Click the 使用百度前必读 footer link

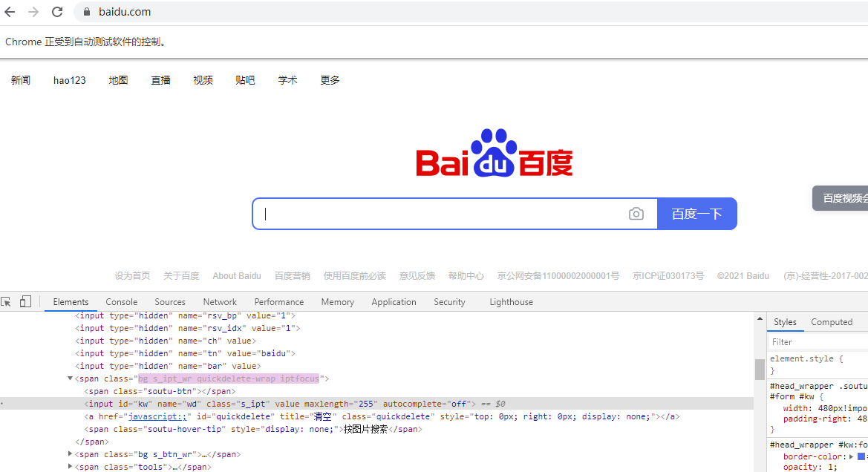coord(355,275)
